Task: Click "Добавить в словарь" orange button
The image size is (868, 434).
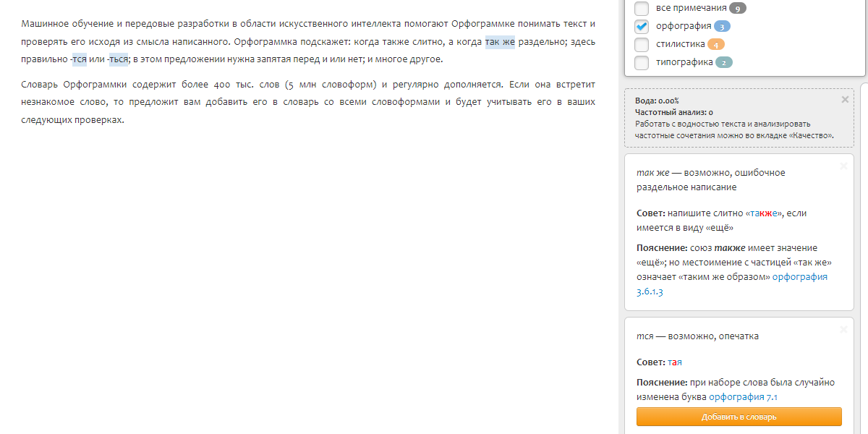Action: (x=739, y=417)
